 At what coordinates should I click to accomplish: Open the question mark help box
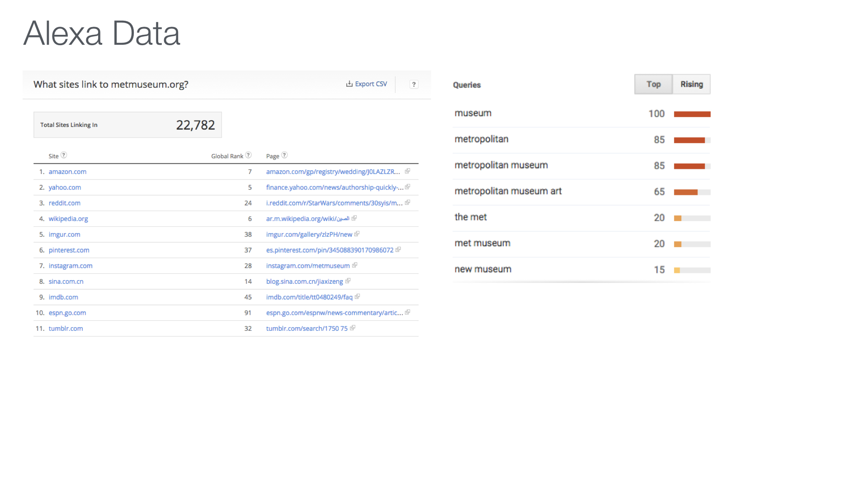tap(414, 84)
